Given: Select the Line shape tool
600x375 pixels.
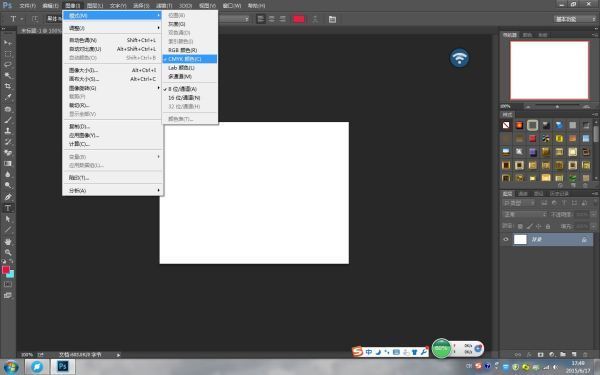Looking at the screenshot, I should [x=8, y=230].
